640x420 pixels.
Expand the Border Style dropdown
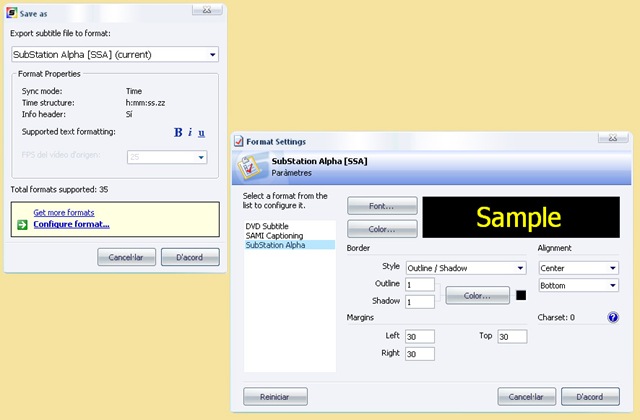[x=466, y=268]
